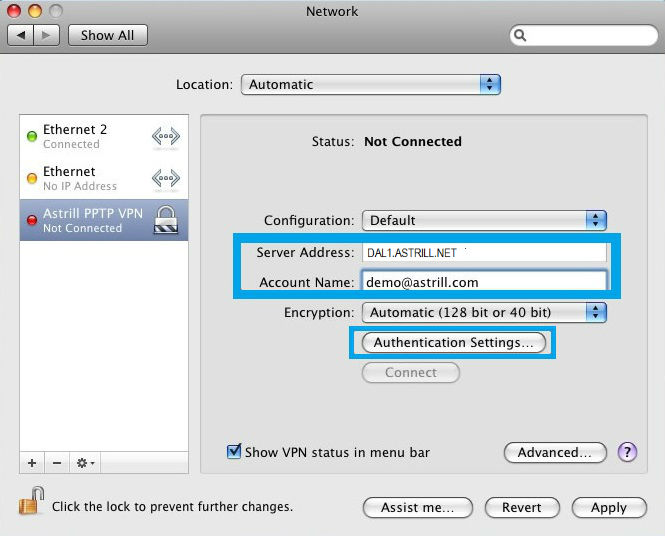Select Ethernet with No IP Address service

click(104, 178)
